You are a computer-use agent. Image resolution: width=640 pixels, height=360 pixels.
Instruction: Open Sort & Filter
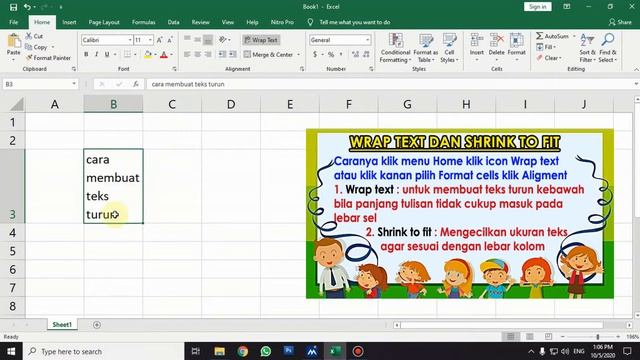587,48
